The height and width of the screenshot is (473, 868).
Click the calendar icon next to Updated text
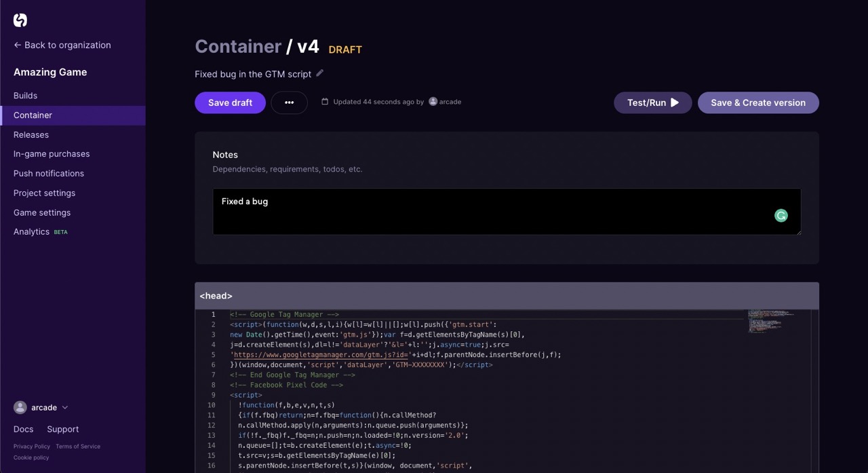[x=325, y=102]
